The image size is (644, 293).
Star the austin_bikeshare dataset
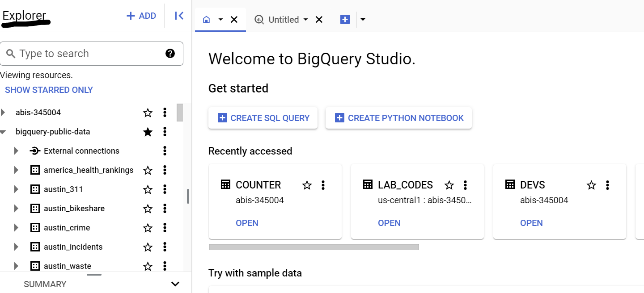(x=148, y=209)
